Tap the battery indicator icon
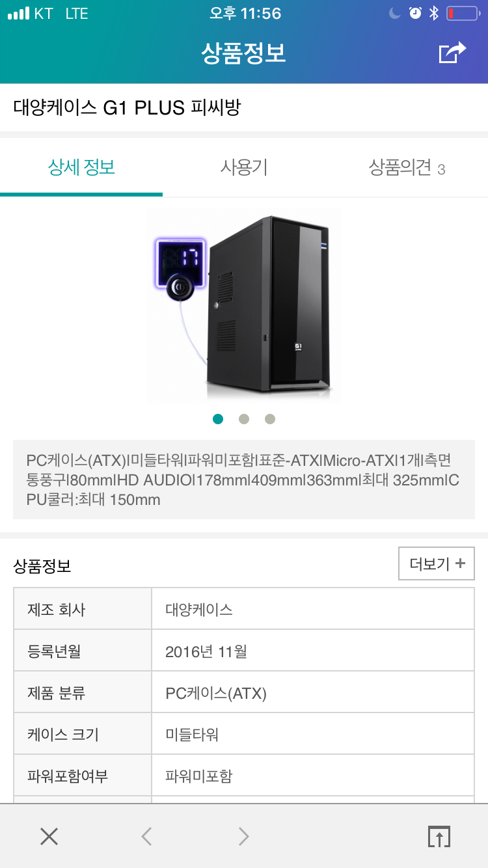The height and width of the screenshot is (868, 488). pyautogui.click(x=463, y=14)
